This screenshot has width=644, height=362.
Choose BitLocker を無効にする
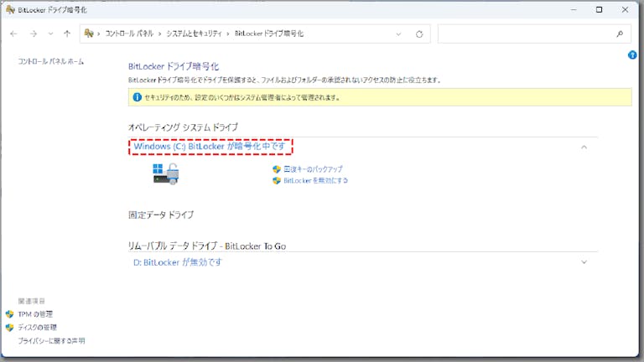click(315, 181)
